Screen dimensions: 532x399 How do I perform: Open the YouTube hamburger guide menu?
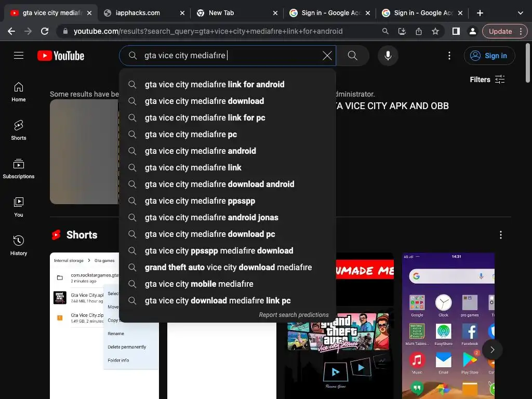coord(19,55)
